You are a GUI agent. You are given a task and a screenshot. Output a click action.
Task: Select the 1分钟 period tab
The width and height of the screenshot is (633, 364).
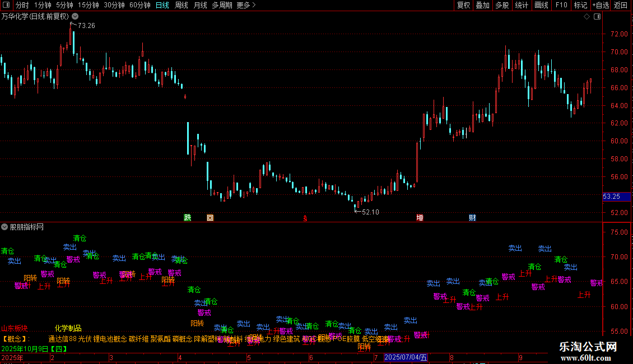[43, 5]
